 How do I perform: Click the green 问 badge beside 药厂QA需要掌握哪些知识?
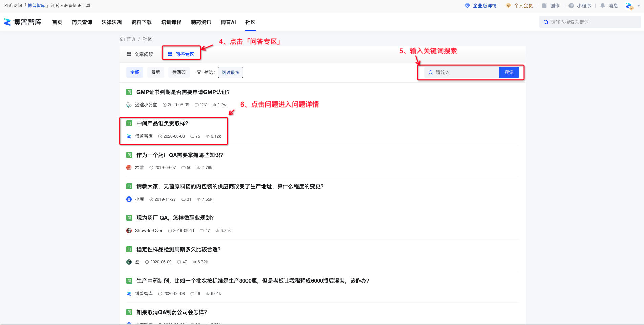[129, 155]
